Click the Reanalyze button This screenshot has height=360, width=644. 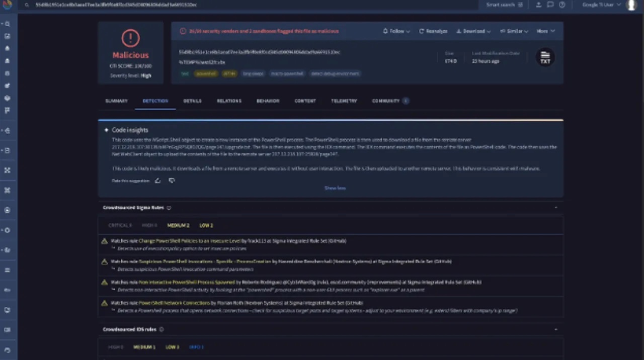(x=433, y=31)
